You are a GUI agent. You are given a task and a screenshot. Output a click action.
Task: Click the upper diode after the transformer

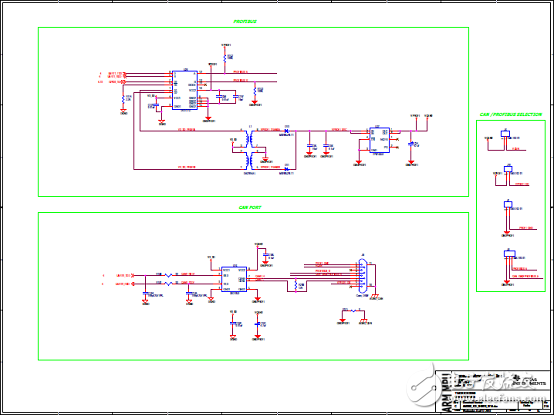287,131
